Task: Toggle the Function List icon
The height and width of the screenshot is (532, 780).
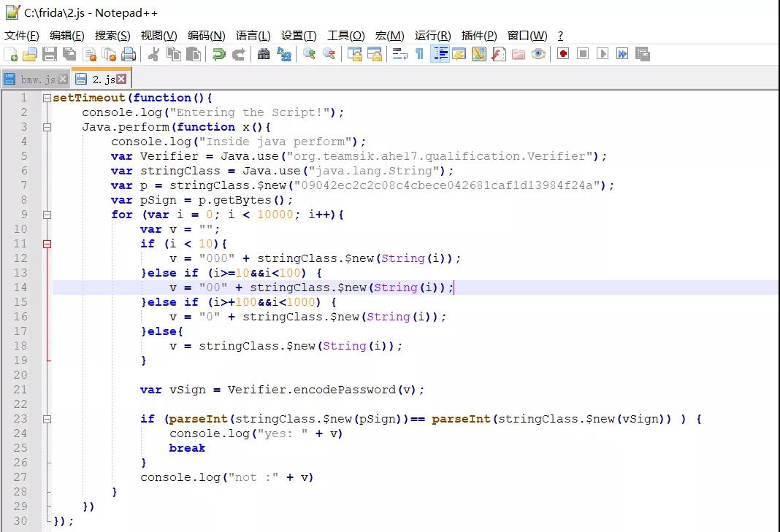Action: point(498,54)
